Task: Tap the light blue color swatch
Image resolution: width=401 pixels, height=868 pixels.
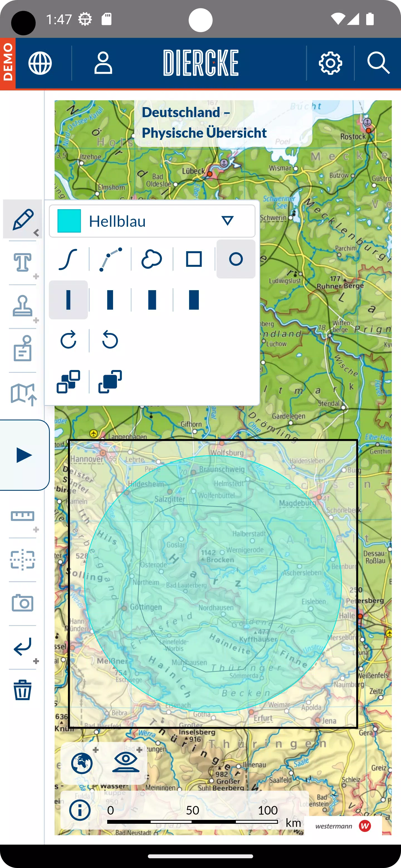Action: pyautogui.click(x=69, y=221)
